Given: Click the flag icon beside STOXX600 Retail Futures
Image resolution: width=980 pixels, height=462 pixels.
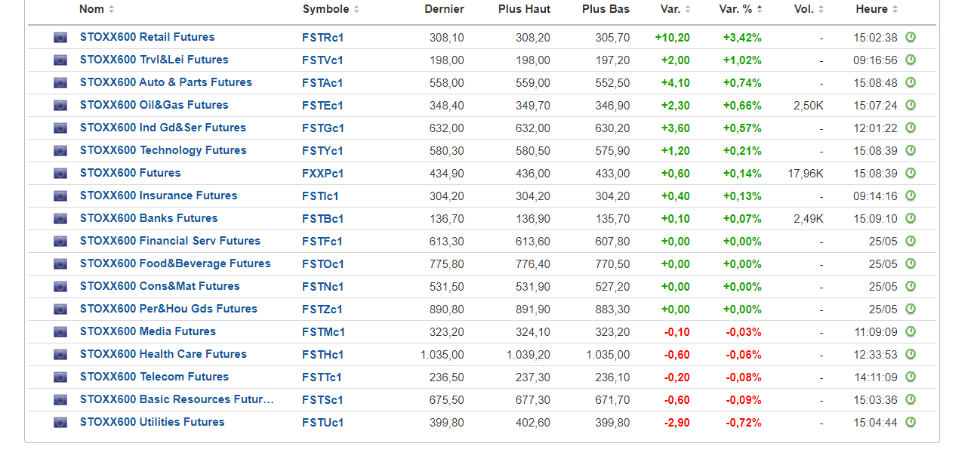Looking at the screenshot, I should 60,38.
